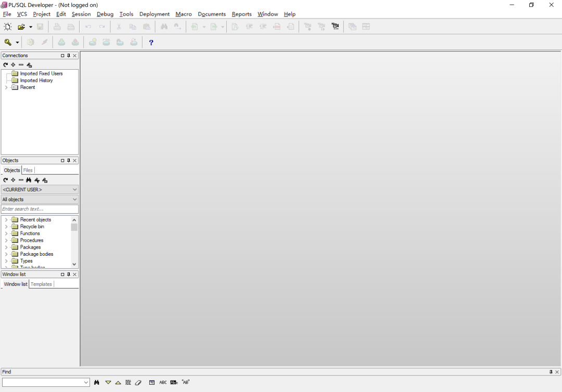Click the Enter search text field

coord(40,209)
